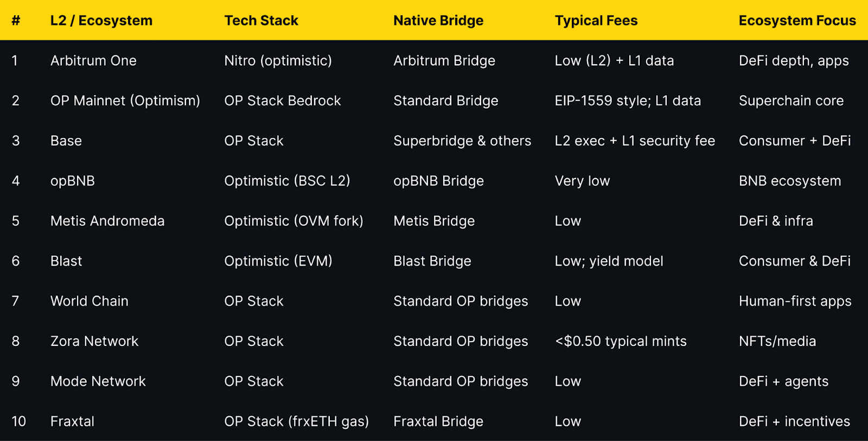Select the 'Base' row name
868x441 pixels.
click(66, 141)
